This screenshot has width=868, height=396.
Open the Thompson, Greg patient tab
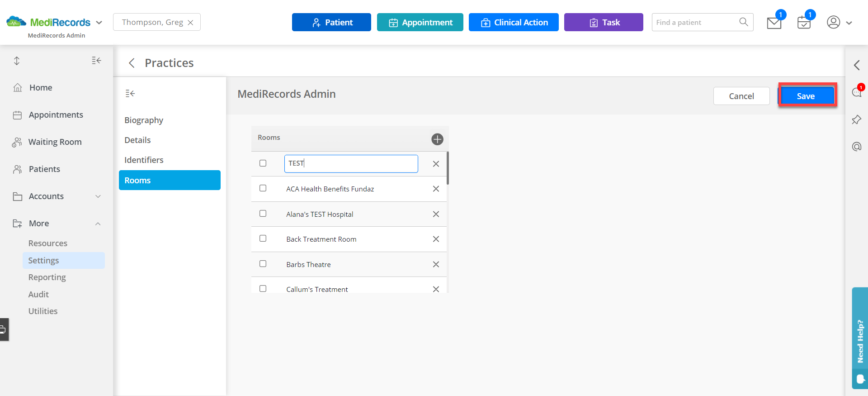(x=152, y=22)
